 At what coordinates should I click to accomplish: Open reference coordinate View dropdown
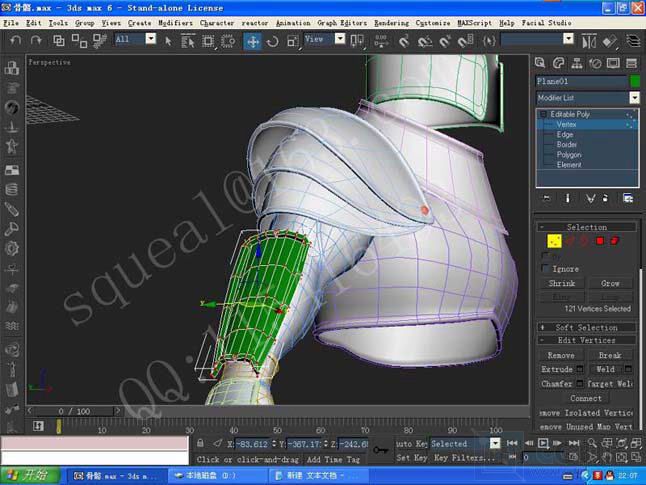tap(339, 39)
